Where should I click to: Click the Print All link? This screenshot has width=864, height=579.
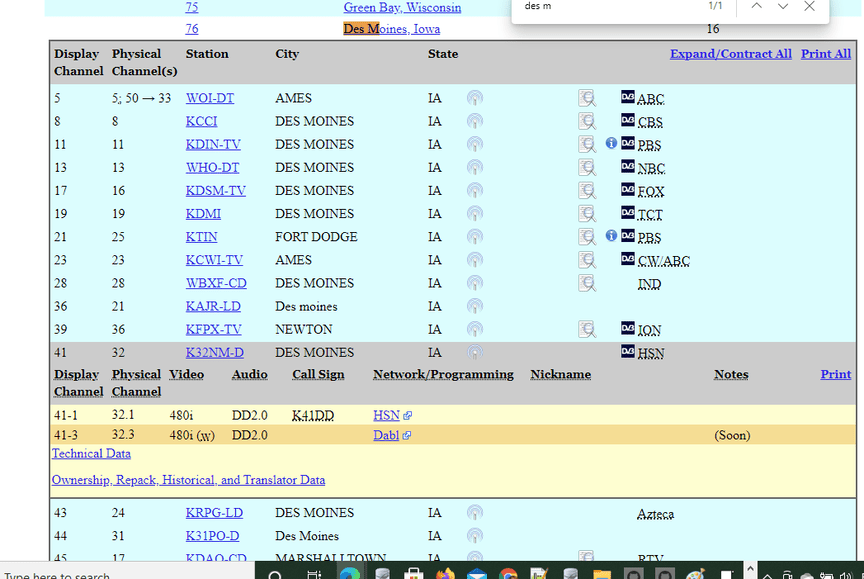826,54
